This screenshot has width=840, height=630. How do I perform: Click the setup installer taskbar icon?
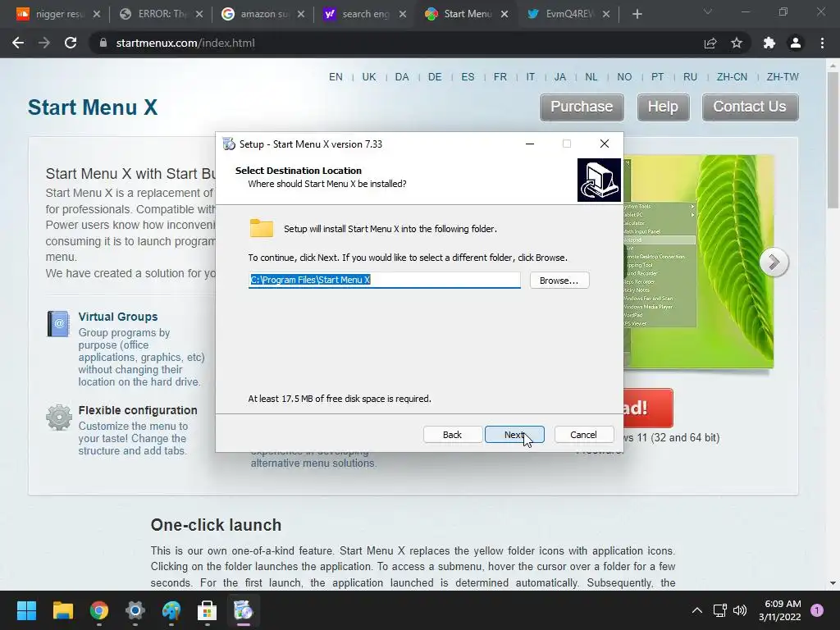(243, 610)
